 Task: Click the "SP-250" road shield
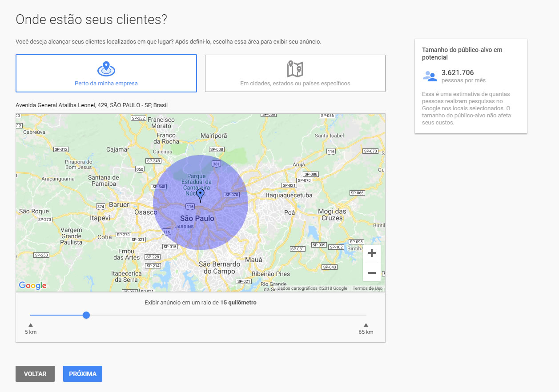(x=41, y=255)
